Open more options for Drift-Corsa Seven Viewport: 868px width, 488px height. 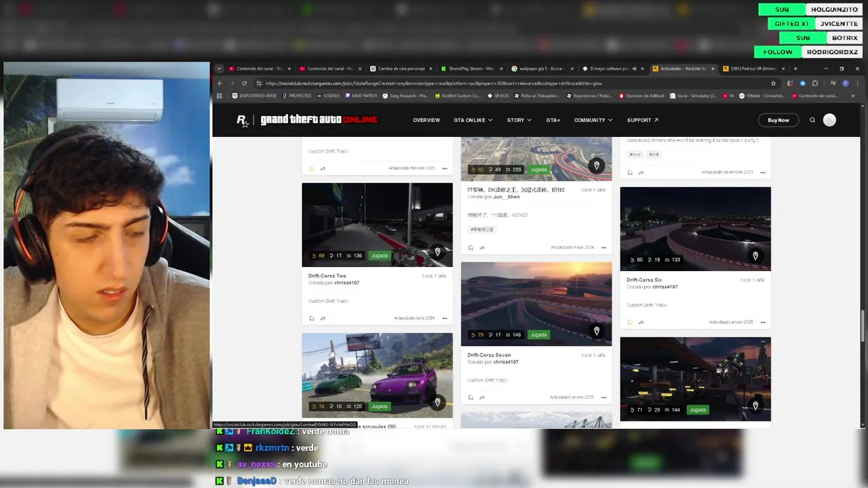(604, 397)
